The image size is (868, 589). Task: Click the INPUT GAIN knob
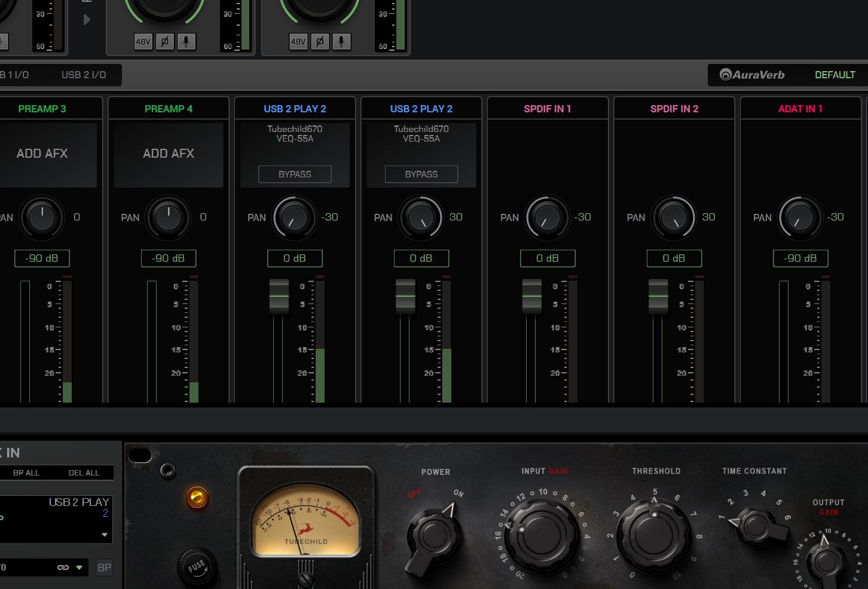(541, 535)
